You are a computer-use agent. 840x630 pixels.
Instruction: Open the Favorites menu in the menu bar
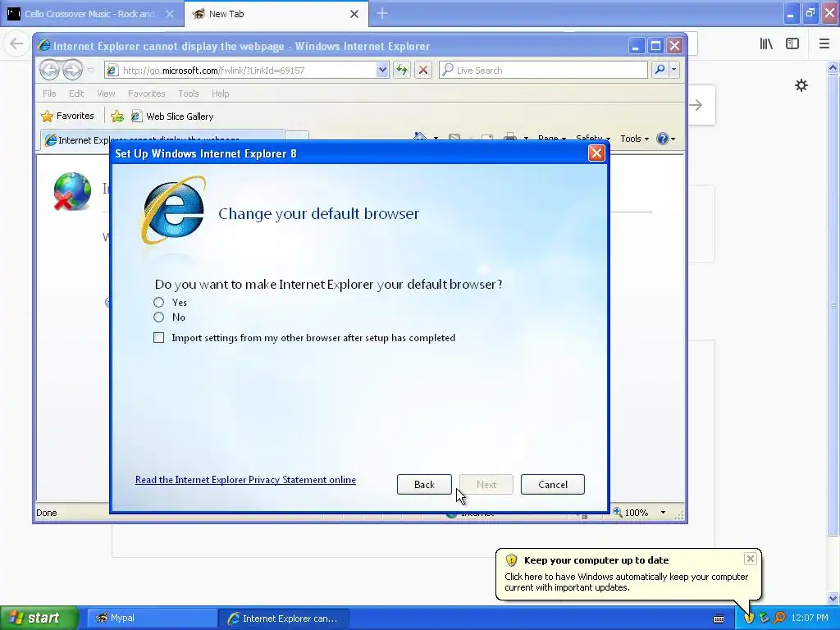point(146,94)
